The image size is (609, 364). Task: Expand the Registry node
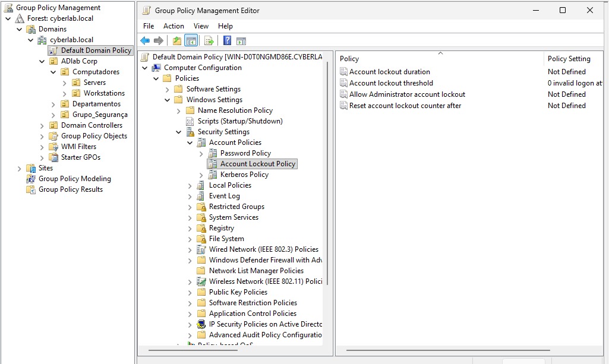click(190, 229)
